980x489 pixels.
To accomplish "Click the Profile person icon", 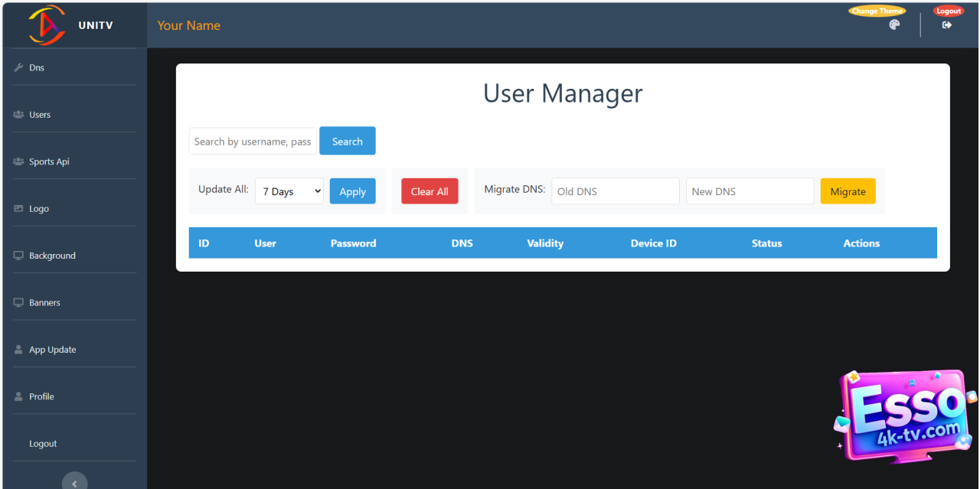I will tap(18, 396).
